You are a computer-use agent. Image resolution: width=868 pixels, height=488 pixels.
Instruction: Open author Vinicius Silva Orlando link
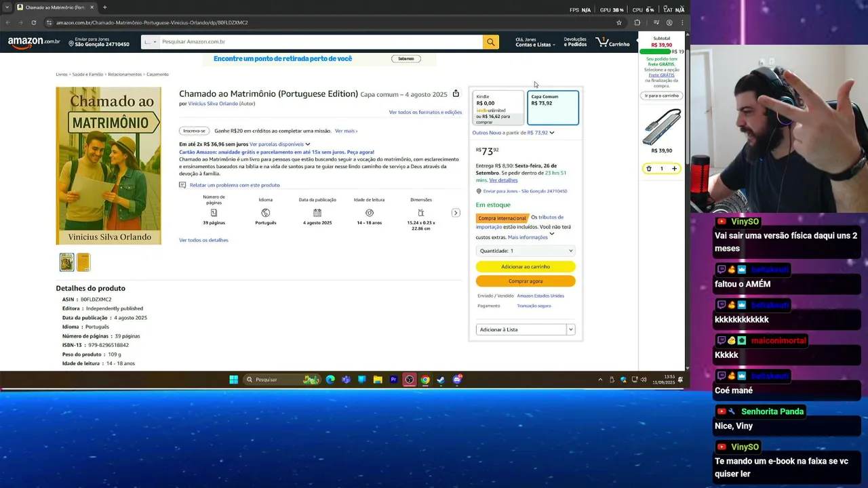213,104
